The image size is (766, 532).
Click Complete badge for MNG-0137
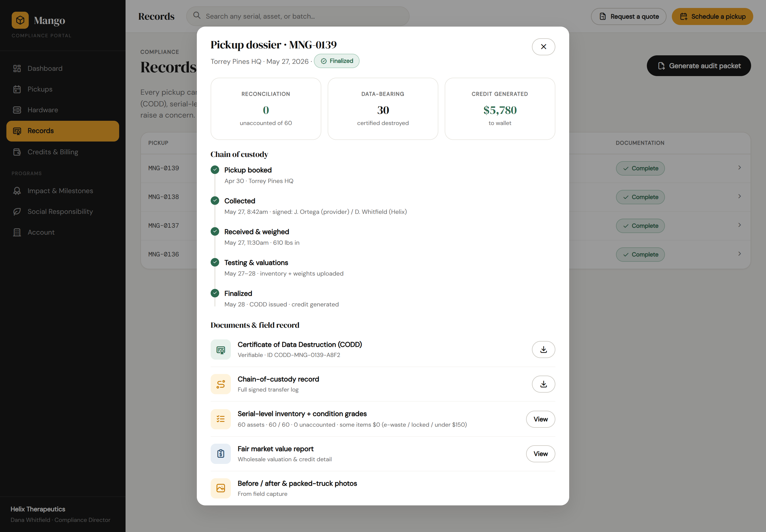click(x=640, y=226)
